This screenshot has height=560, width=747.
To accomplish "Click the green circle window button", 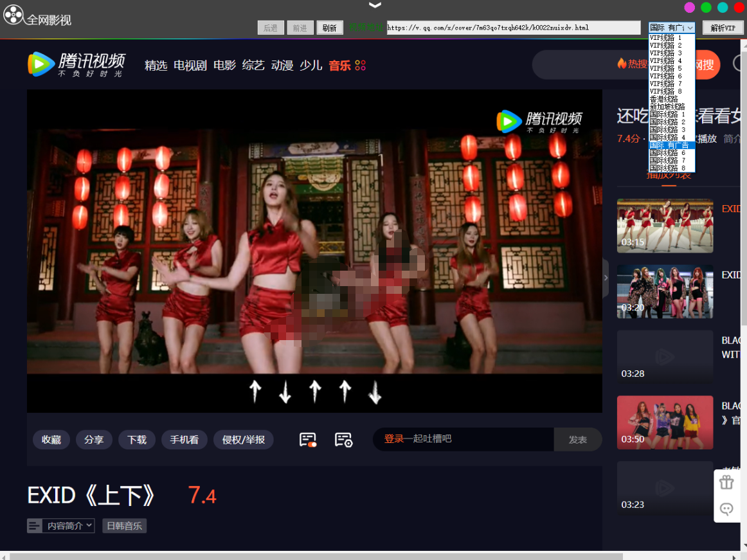I will 706,8.
